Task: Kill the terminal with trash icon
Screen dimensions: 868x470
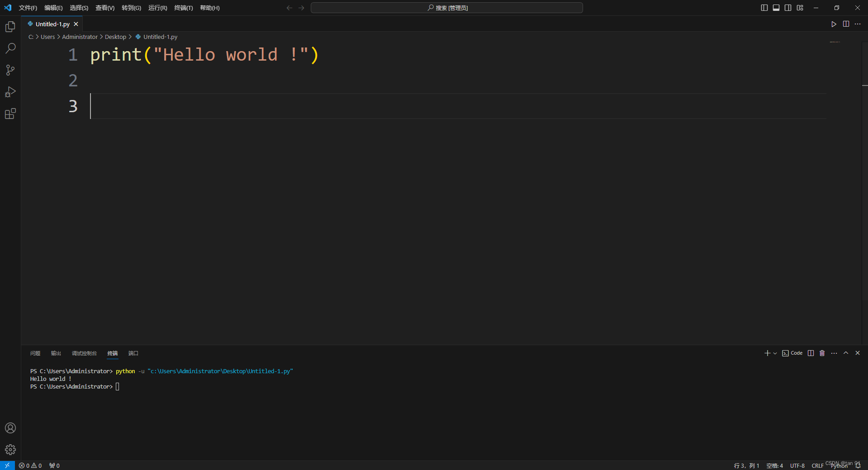Action: pyautogui.click(x=822, y=353)
